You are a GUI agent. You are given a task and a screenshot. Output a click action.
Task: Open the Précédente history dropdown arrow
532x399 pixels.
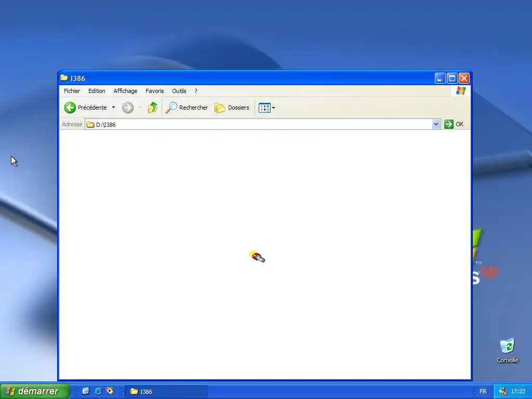pyautogui.click(x=113, y=108)
